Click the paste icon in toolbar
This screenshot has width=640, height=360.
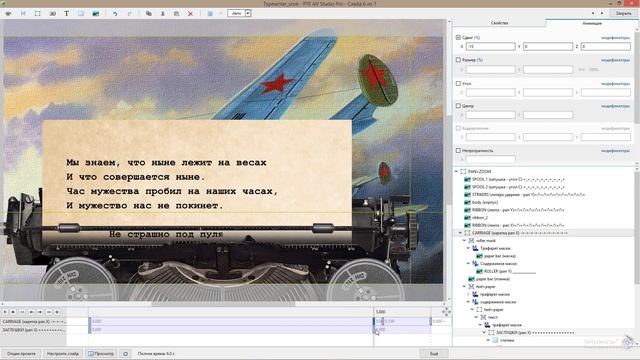coord(176,13)
